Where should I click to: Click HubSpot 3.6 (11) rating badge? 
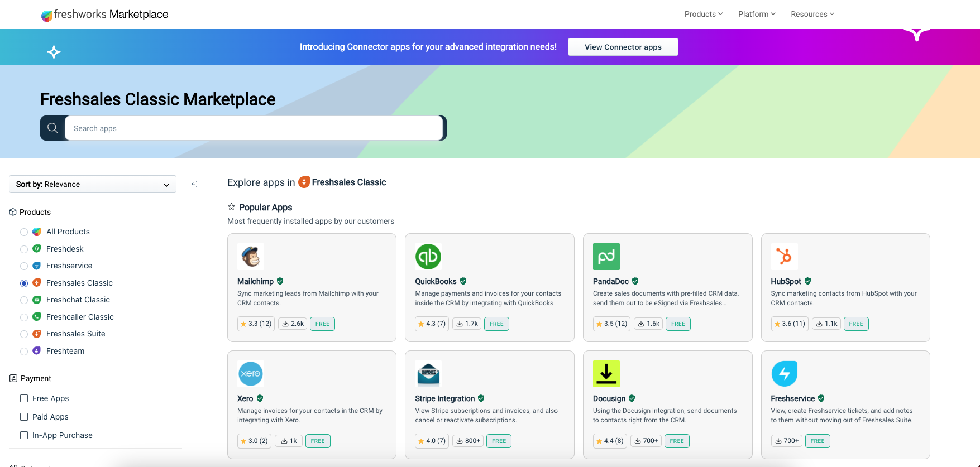[790, 324]
